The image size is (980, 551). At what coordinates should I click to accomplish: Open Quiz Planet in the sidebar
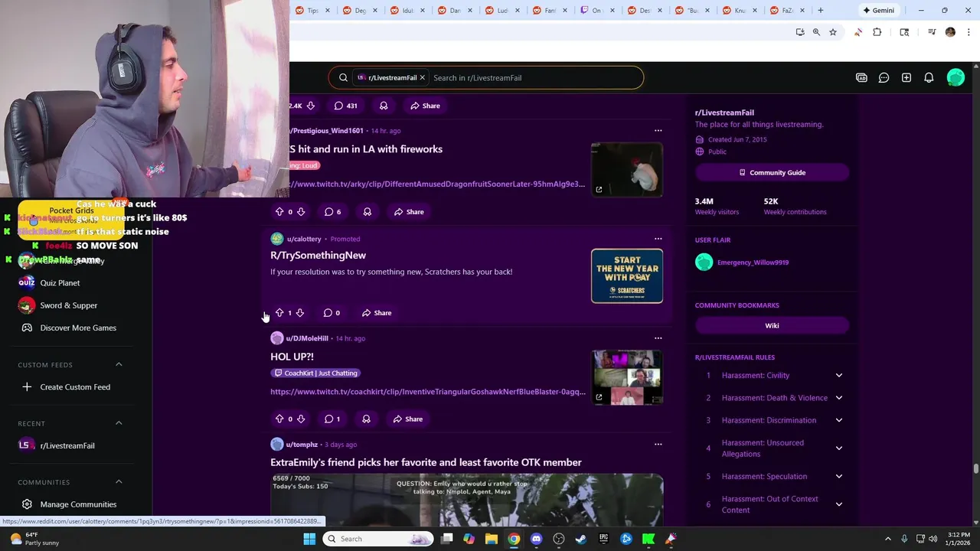[60, 283]
